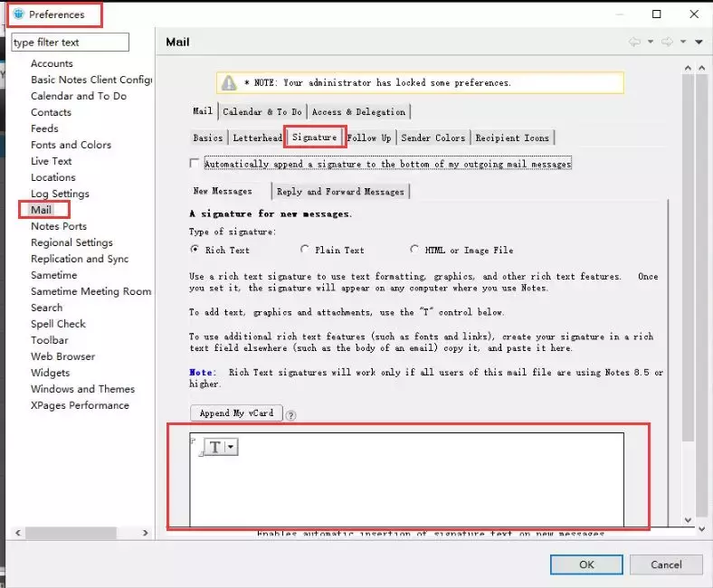This screenshot has height=588, width=713.
Task: Open the Signature sub-tab
Action: click(x=315, y=137)
